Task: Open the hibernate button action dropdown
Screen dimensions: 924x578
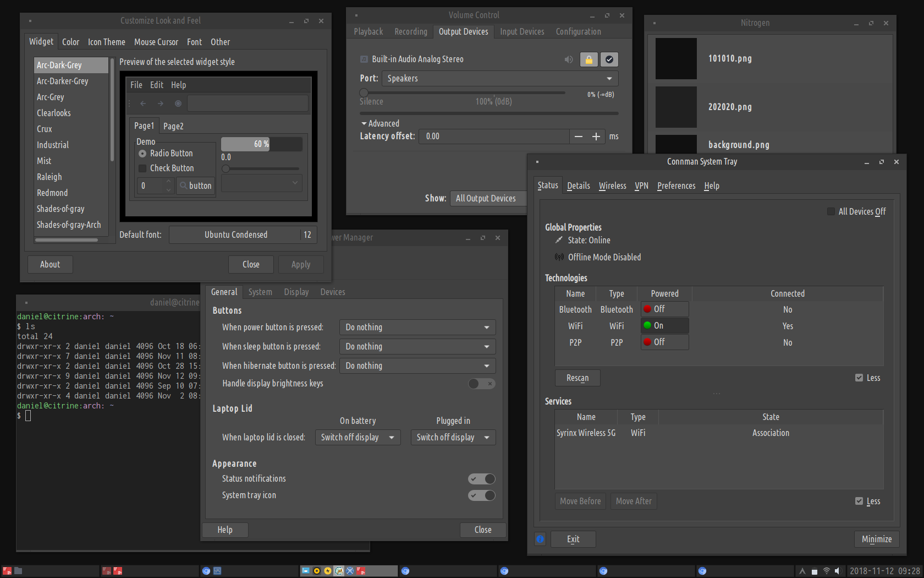Action: (417, 366)
